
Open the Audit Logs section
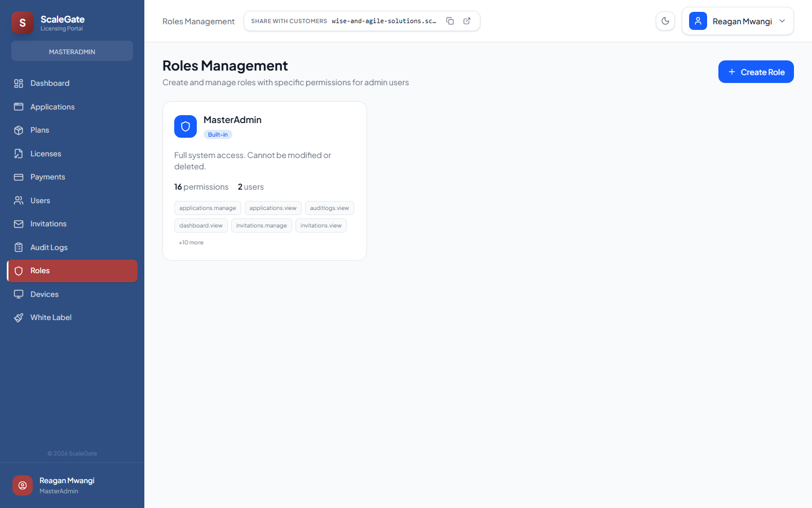click(48, 247)
